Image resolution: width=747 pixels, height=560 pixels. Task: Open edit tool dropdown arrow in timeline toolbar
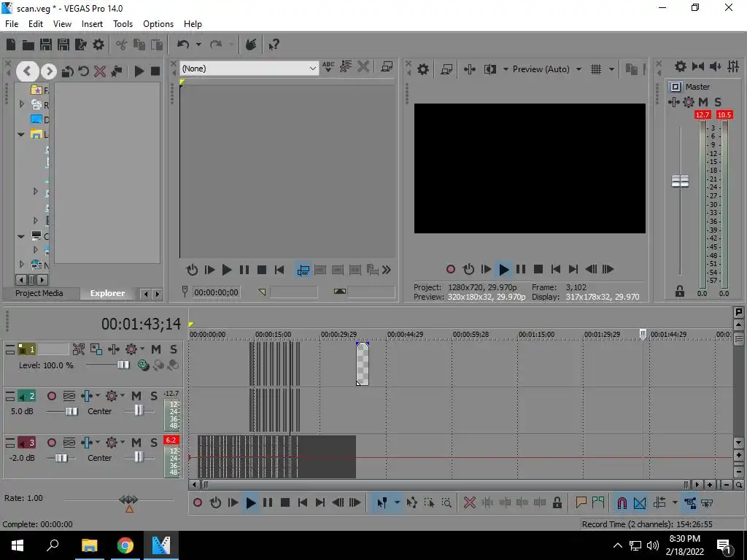point(396,503)
